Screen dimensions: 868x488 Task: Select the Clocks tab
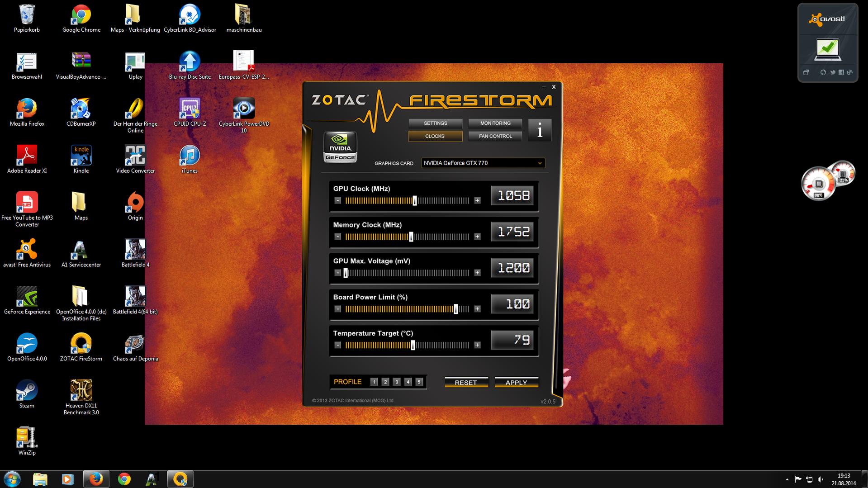tap(435, 136)
